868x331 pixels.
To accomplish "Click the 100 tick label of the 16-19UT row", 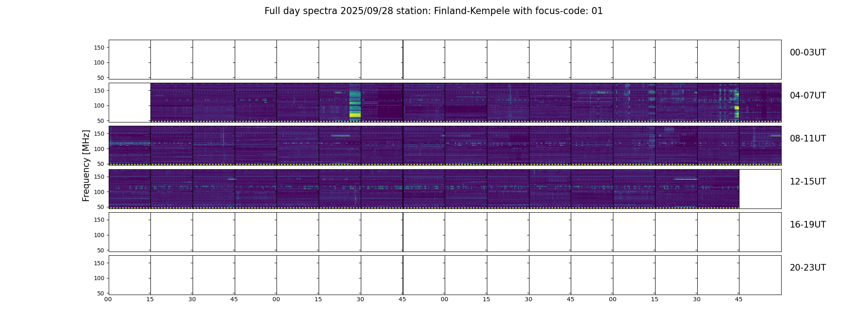I will [x=99, y=235].
